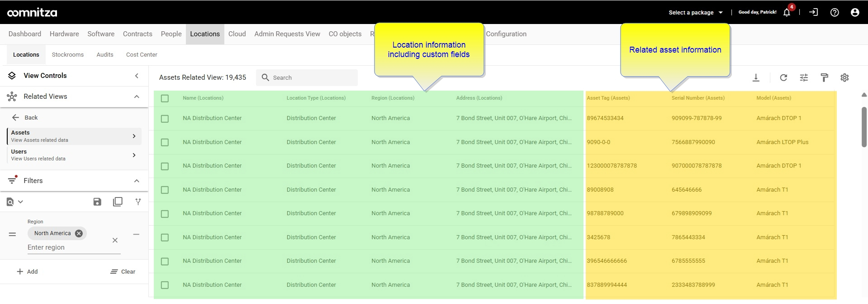Check row with asset tag 89674533434

pos(165,119)
